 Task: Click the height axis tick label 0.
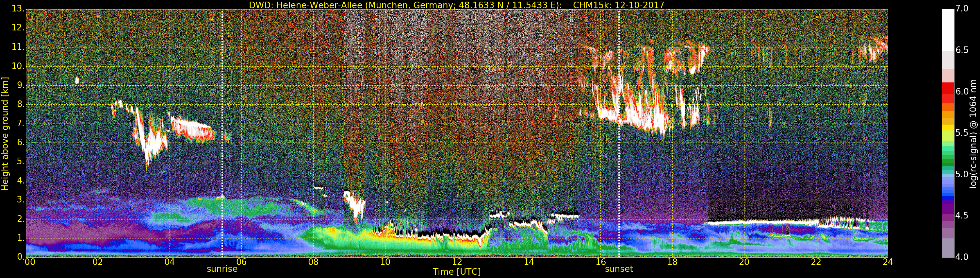21,257
